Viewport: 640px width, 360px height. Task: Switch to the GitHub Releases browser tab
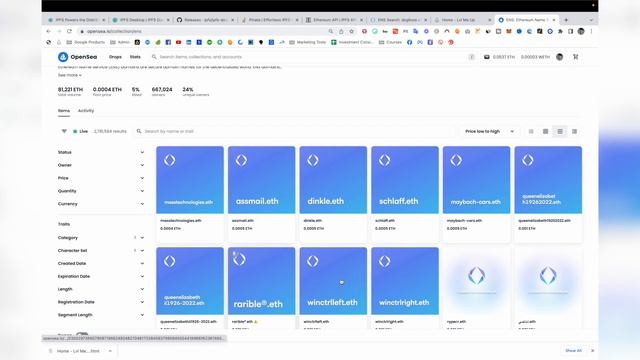(205, 20)
